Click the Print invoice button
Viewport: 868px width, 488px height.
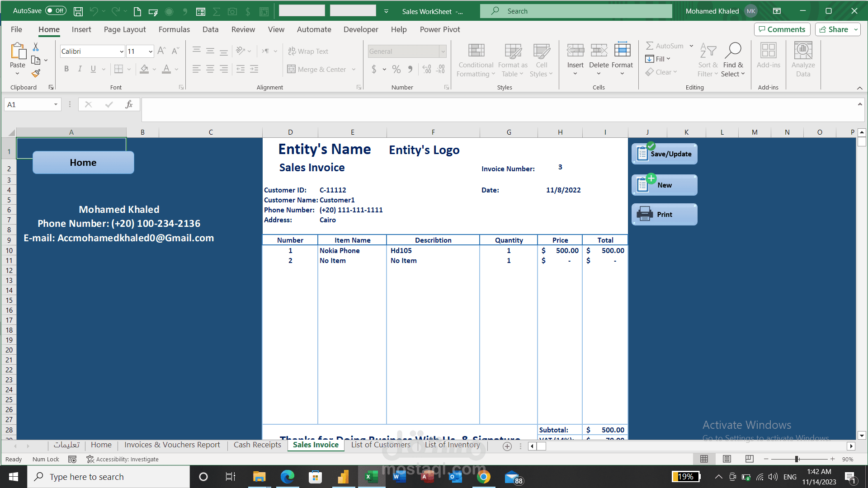coord(664,215)
